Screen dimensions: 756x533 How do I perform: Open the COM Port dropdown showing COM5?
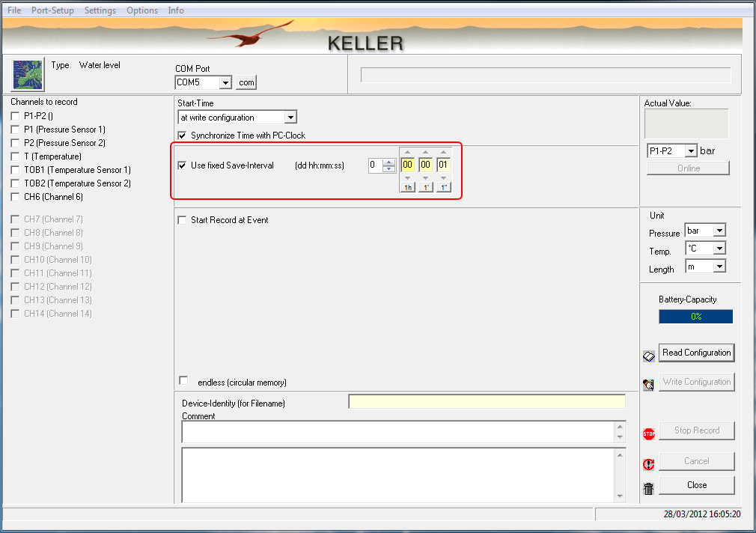coord(225,82)
